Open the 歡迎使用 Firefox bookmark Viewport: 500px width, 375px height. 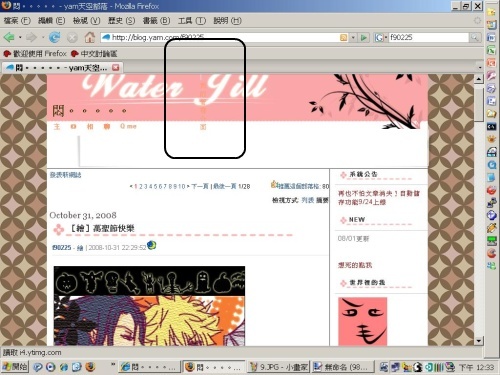click(35, 53)
